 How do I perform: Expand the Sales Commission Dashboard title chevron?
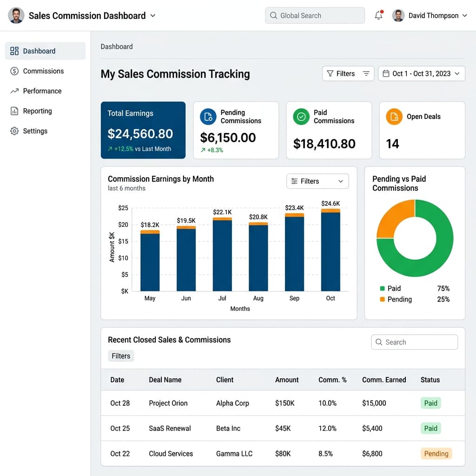(153, 15)
